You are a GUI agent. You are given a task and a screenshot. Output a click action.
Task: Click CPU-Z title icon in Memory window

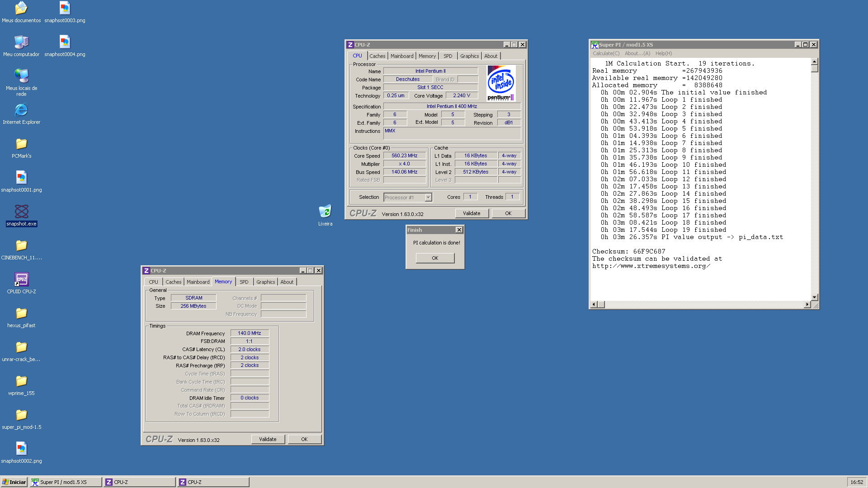click(x=146, y=271)
